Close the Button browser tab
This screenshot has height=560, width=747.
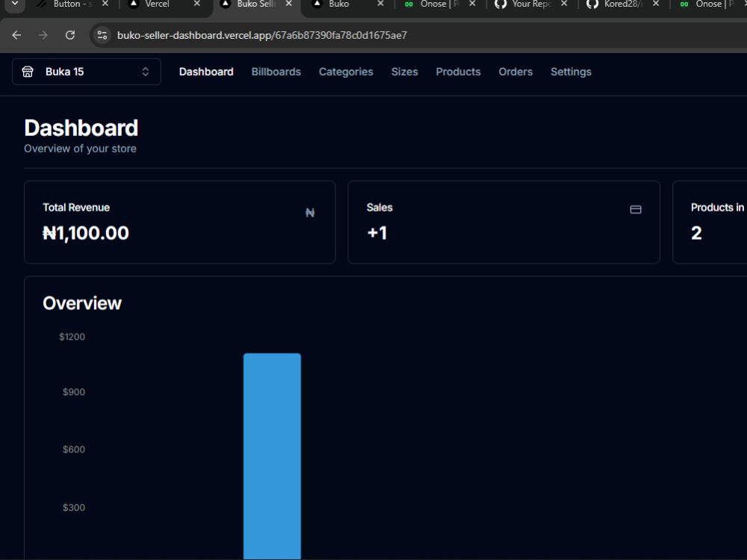tap(105, 3)
